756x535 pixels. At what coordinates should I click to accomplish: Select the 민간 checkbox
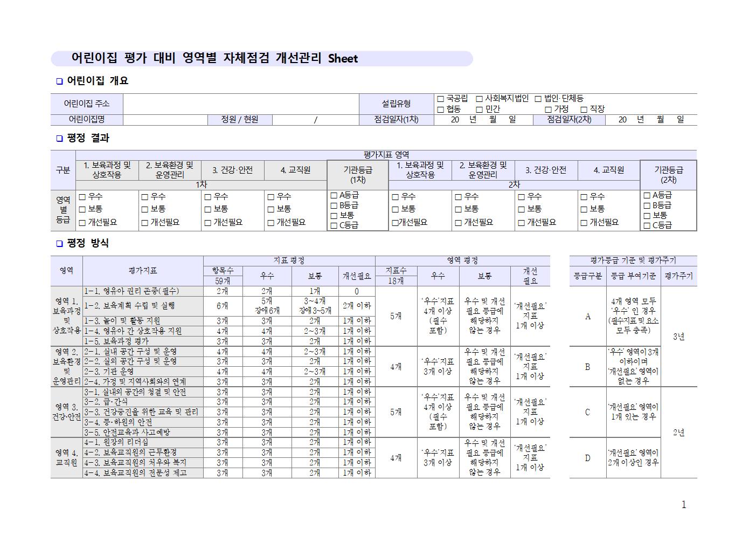[x=479, y=109]
